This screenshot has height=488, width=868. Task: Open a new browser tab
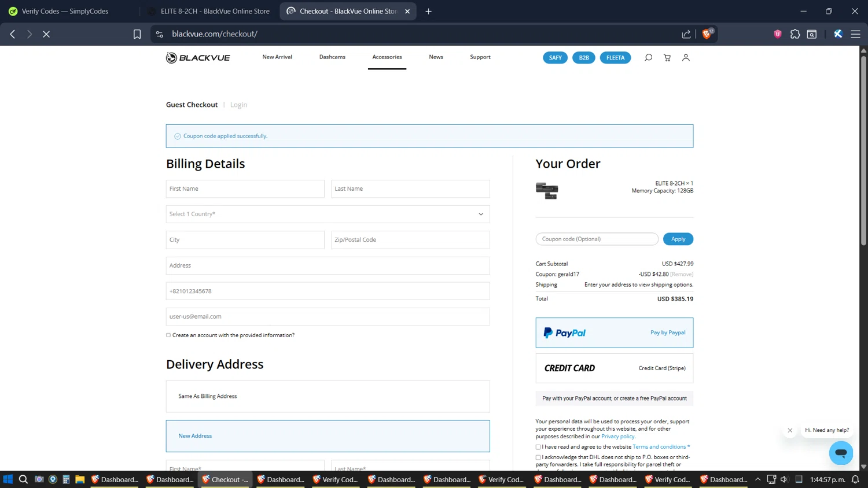tap(428, 11)
